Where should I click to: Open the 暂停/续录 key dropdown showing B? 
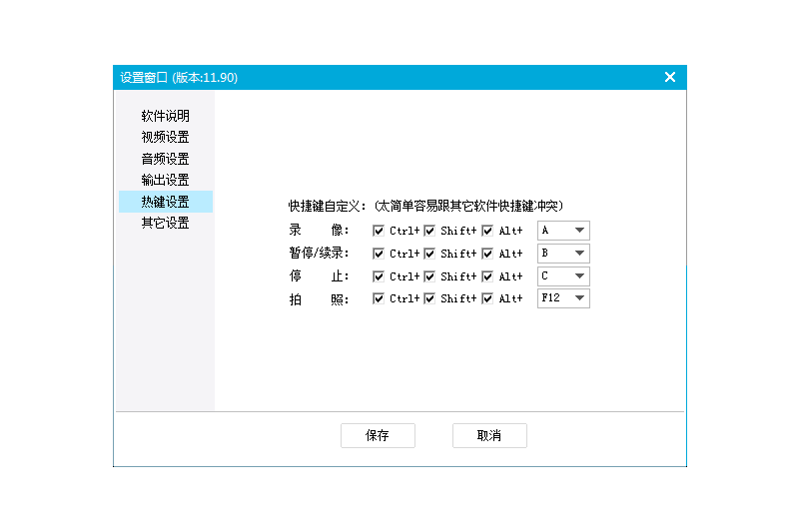click(x=563, y=253)
